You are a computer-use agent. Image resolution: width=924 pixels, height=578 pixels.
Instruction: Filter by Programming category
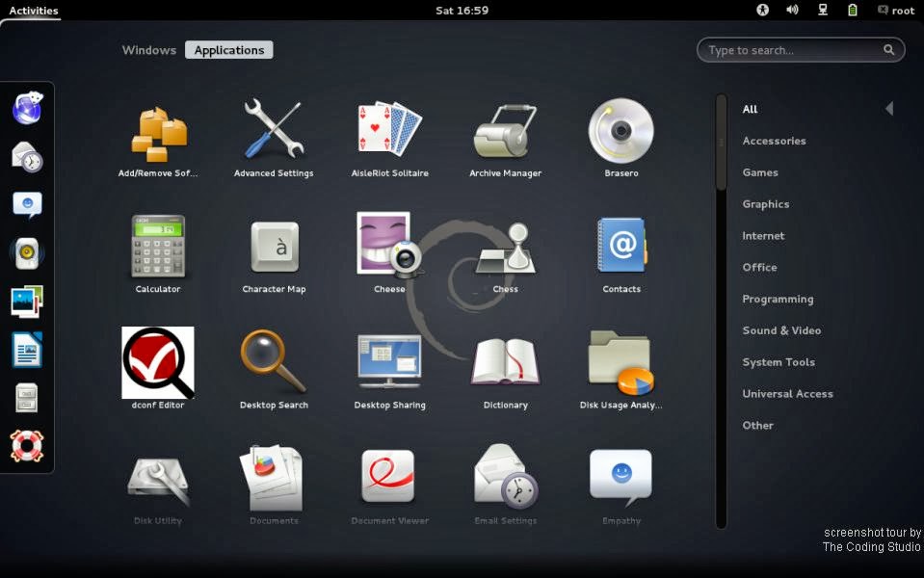tap(778, 299)
